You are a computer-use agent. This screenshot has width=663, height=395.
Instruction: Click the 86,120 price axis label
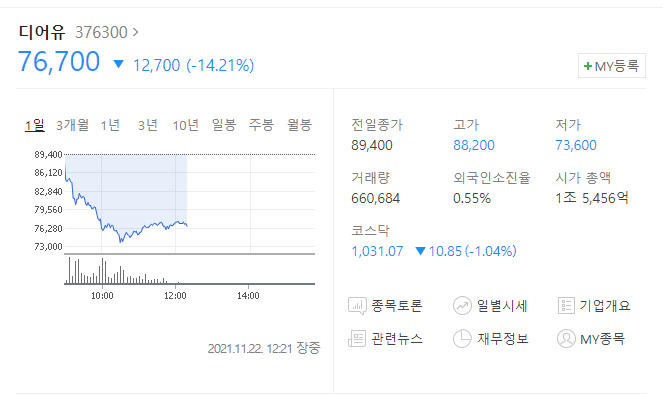click(x=48, y=173)
